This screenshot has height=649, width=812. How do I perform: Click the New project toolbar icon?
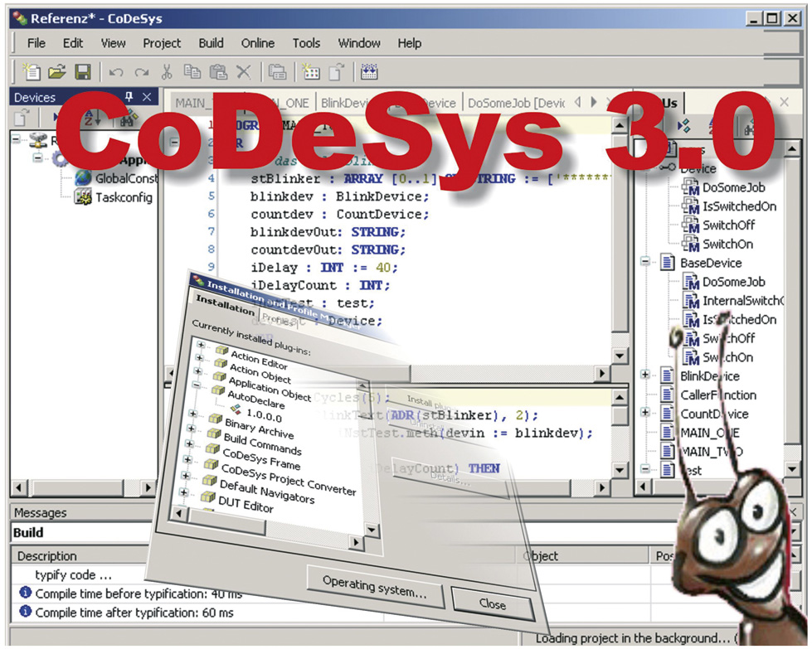pos(31,71)
